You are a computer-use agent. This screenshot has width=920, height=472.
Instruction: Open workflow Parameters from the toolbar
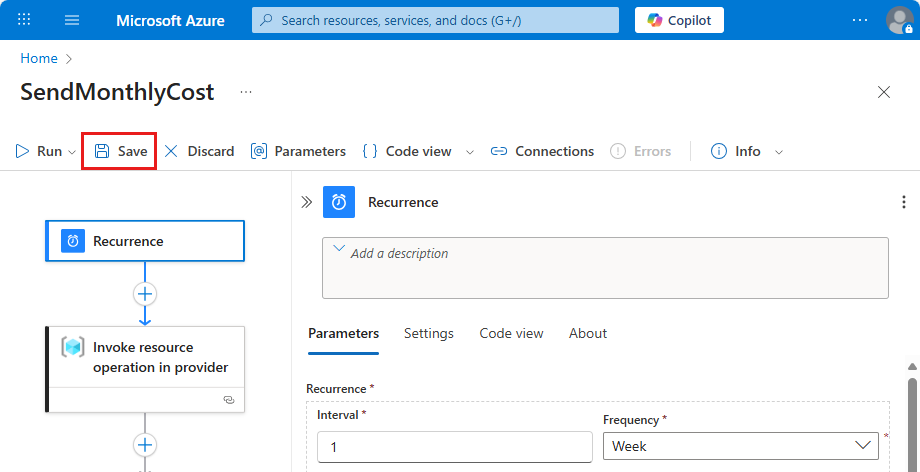(x=298, y=151)
